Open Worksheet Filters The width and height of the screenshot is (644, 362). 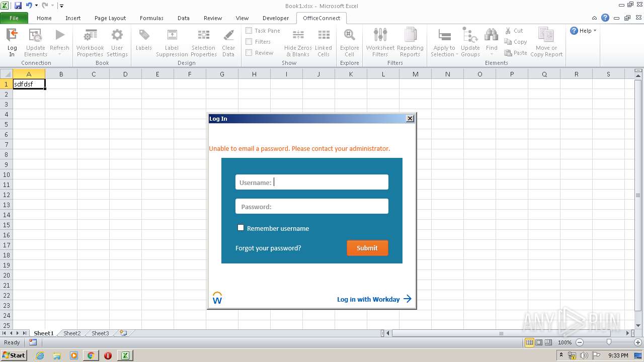click(380, 35)
